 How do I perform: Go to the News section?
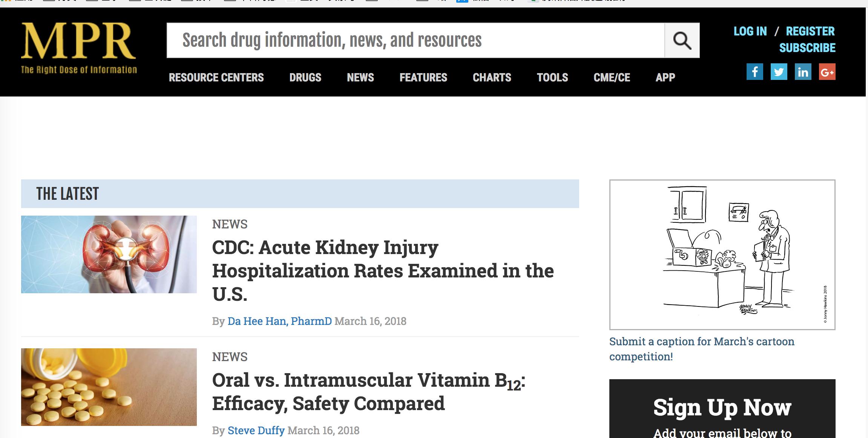360,78
